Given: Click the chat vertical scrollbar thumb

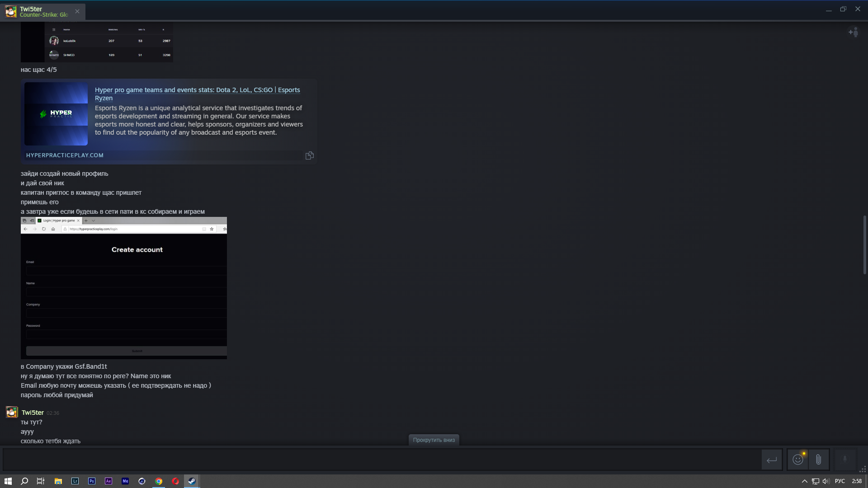Looking at the screenshot, I should [x=864, y=245].
